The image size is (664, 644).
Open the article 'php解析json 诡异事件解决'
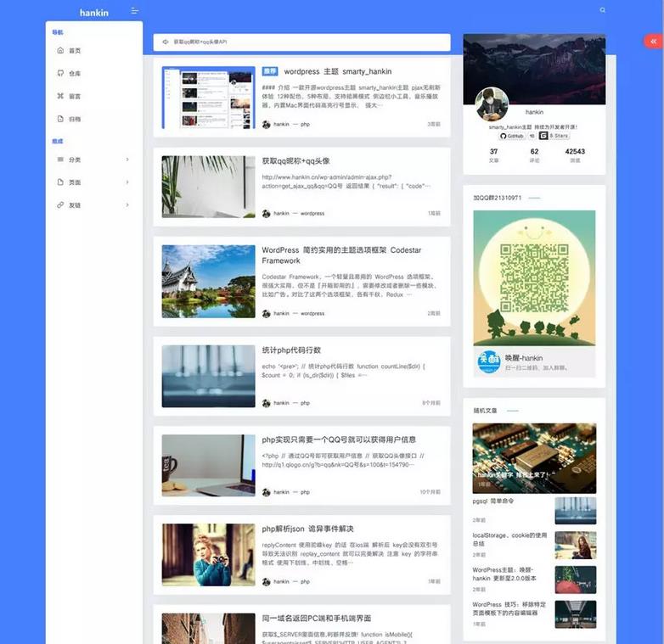click(x=307, y=529)
